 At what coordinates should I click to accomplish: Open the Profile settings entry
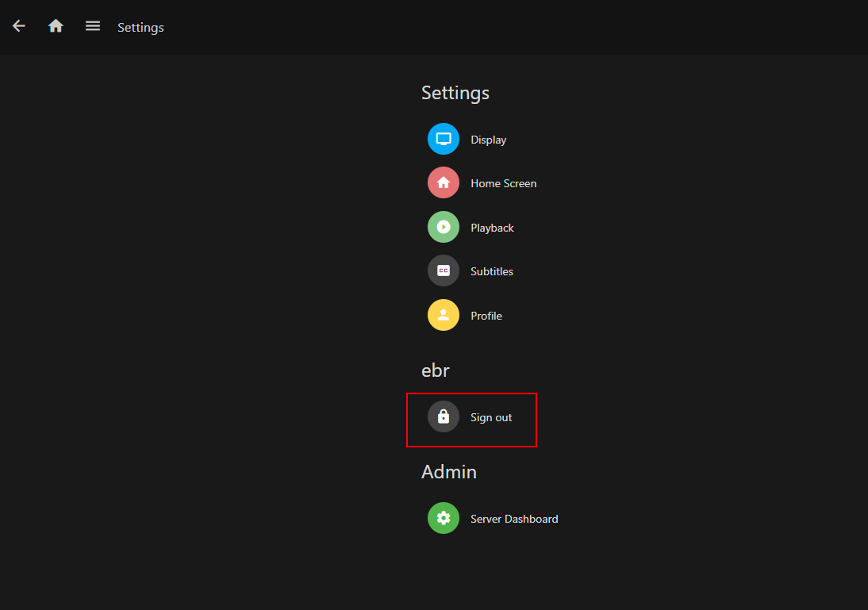coord(486,316)
